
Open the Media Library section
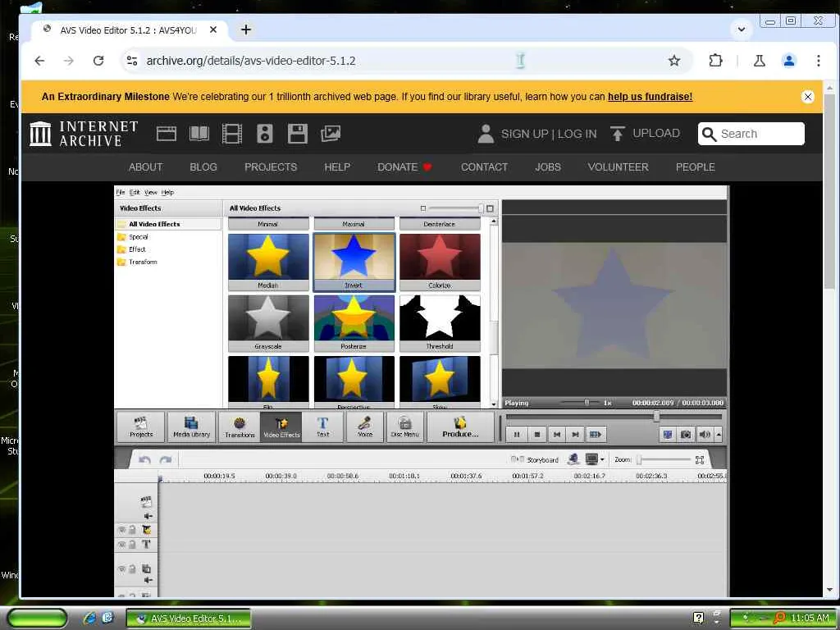(x=191, y=427)
